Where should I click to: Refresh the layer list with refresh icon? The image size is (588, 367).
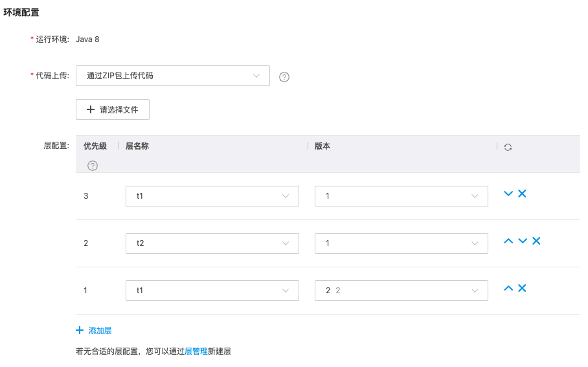click(x=508, y=147)
